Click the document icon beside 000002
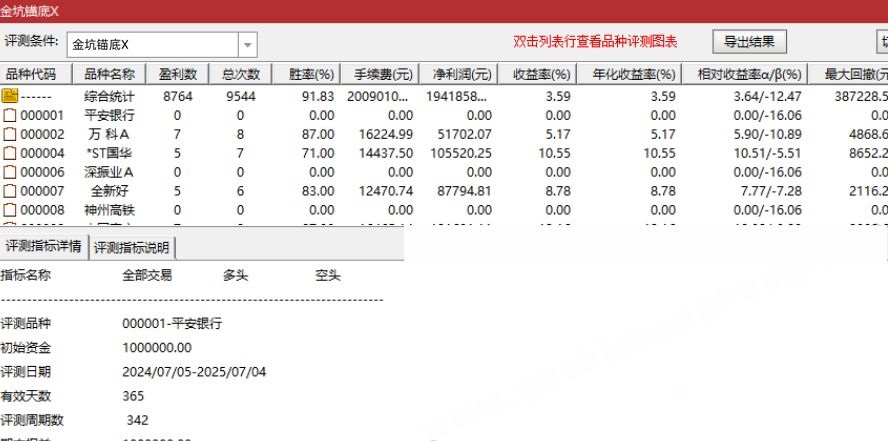 point(10,134)
